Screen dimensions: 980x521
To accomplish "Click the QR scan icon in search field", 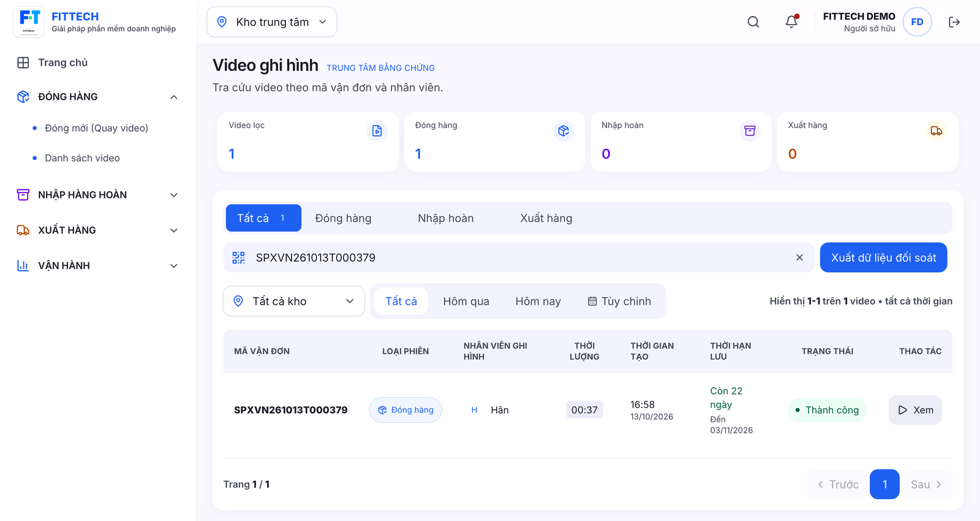I will coord(239,258).
